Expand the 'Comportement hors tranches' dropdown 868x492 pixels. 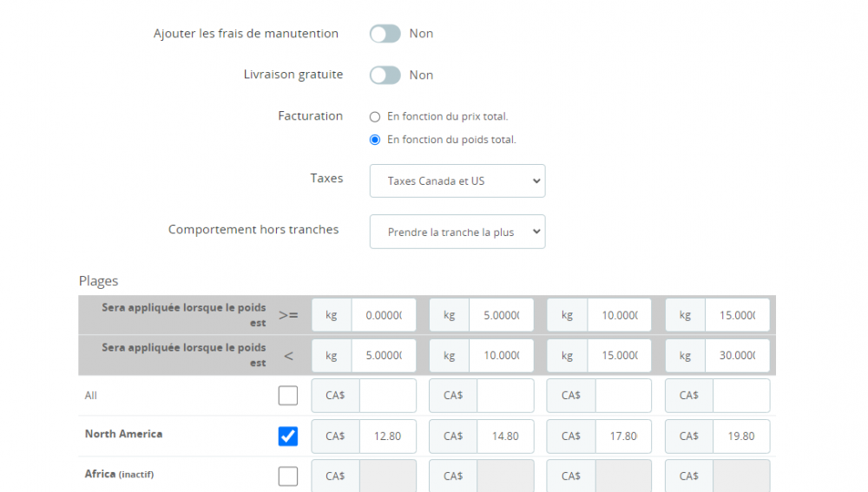coord(457,232)
